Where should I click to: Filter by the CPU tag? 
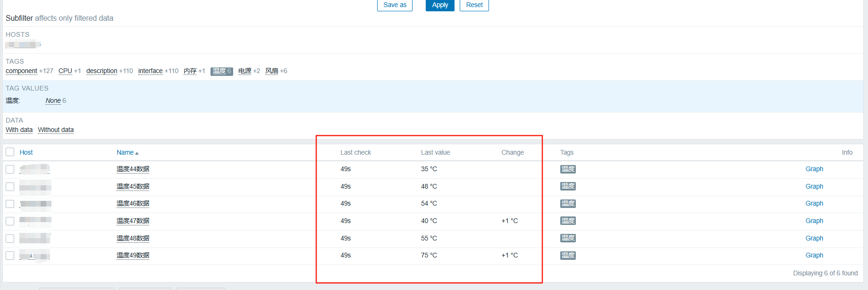coord(65,71)
